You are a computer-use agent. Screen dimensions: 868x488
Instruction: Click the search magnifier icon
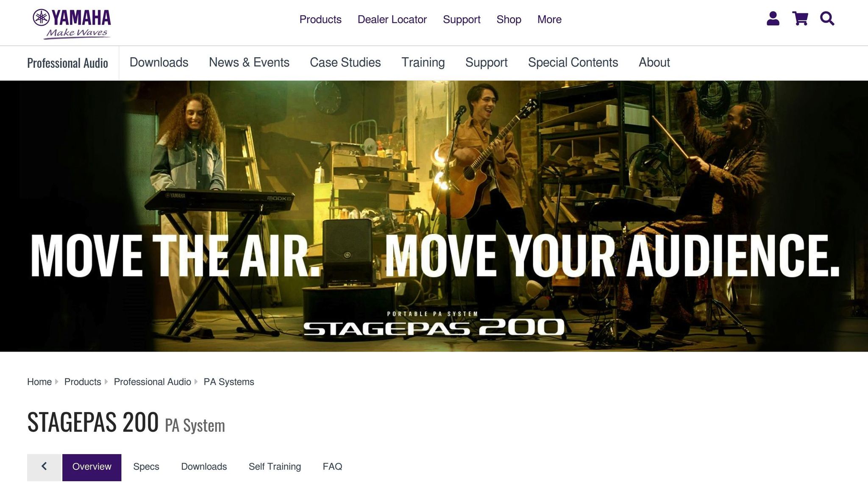(x=827, y=19)
